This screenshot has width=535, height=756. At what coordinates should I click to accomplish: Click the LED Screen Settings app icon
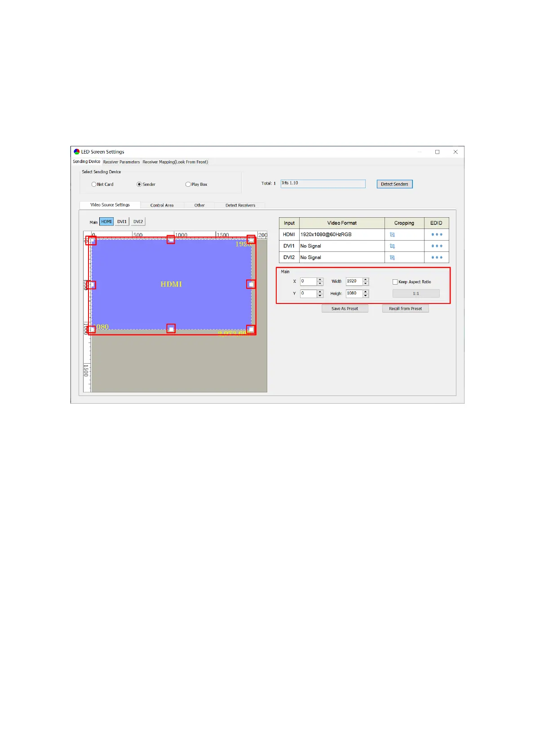76,152
